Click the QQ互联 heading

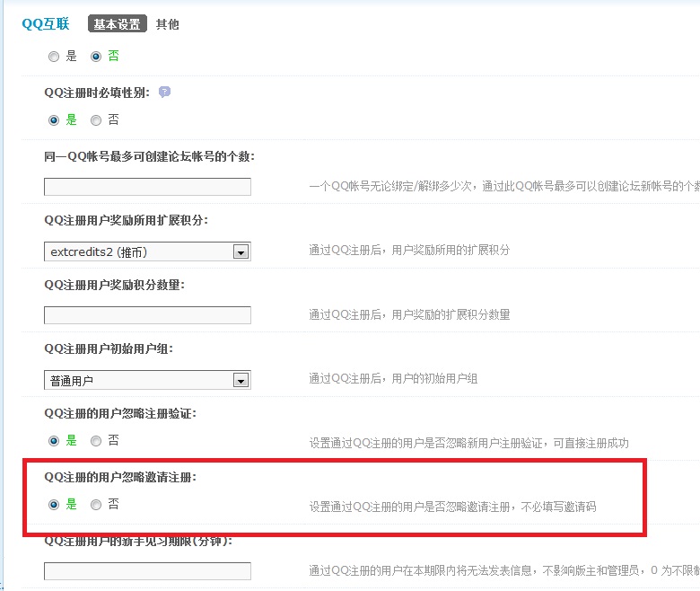(46, 23)
